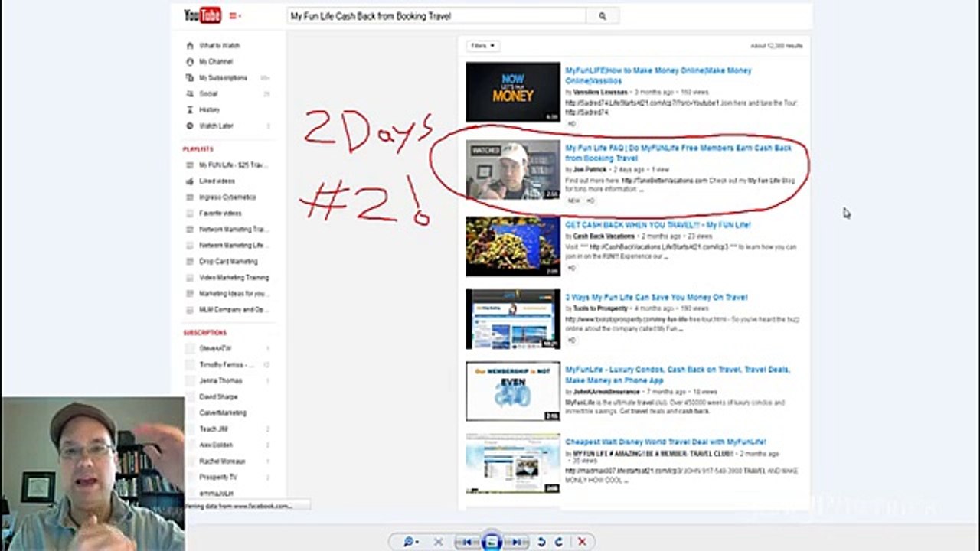The height and width of the screenshot is (551, 980).
Task: Open 'Cheapest Walt Disney World Travel Deal' title
Action: [x=665, y=442]
